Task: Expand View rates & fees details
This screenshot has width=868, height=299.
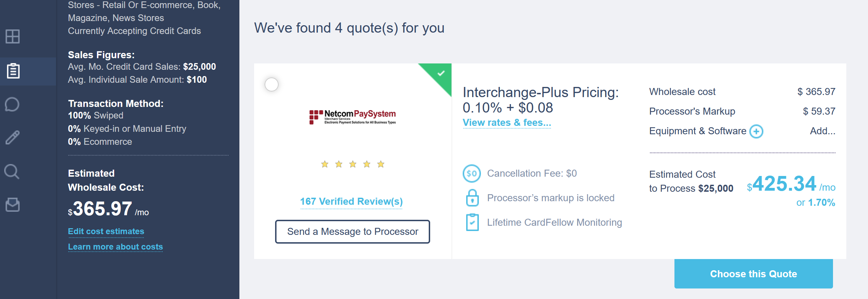Action: point(507,123)
